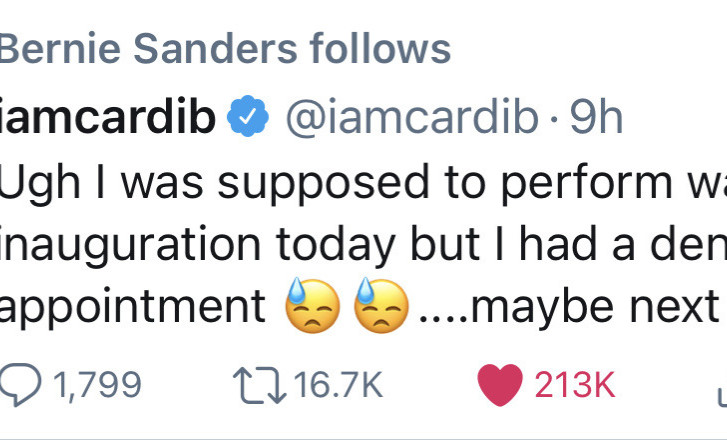
Task: Click the reply speech bubble icon
Action: coord(22,385)
